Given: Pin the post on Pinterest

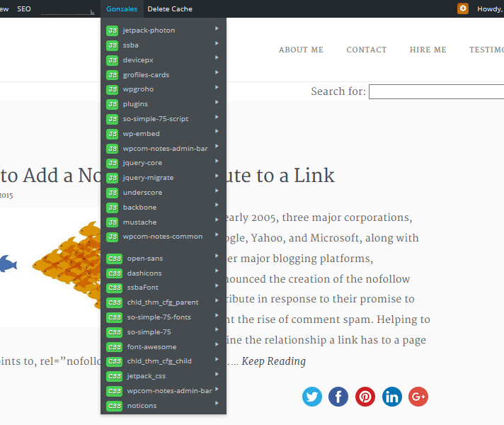Looking at the screenshot, I should tap(365, 397).
